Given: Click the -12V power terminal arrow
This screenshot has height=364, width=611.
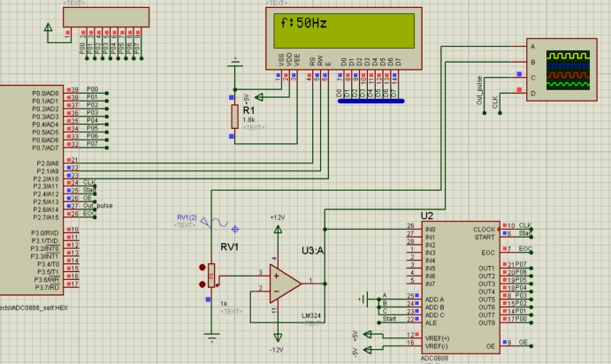Looking at the screenshot, I should [278, 337].
